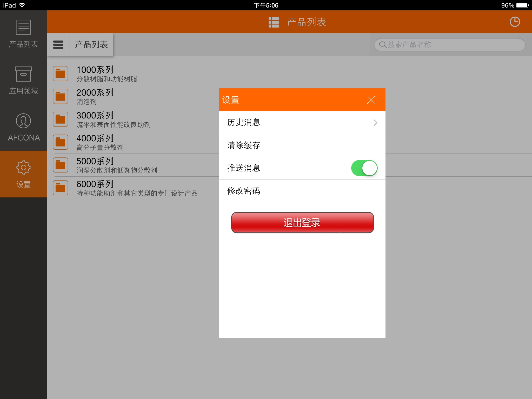
Task: Click the 产品列表 breadcrumb tab
Action: [91, 45]
